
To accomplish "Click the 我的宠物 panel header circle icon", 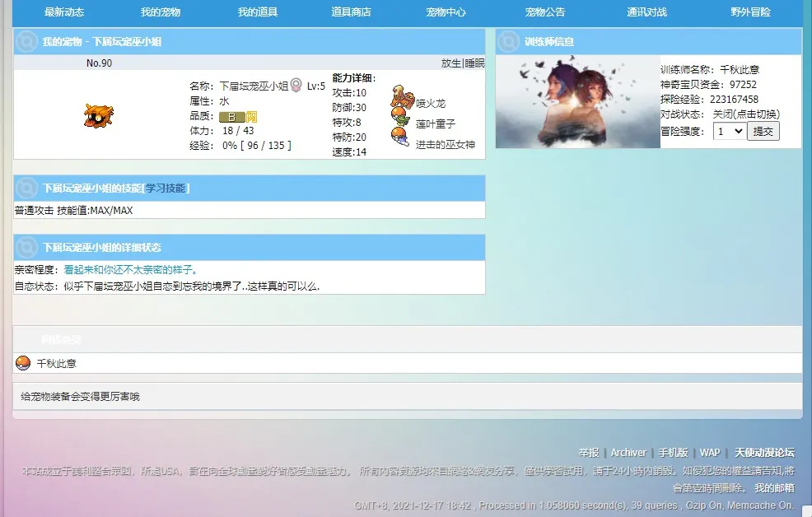I will point(26,41).
